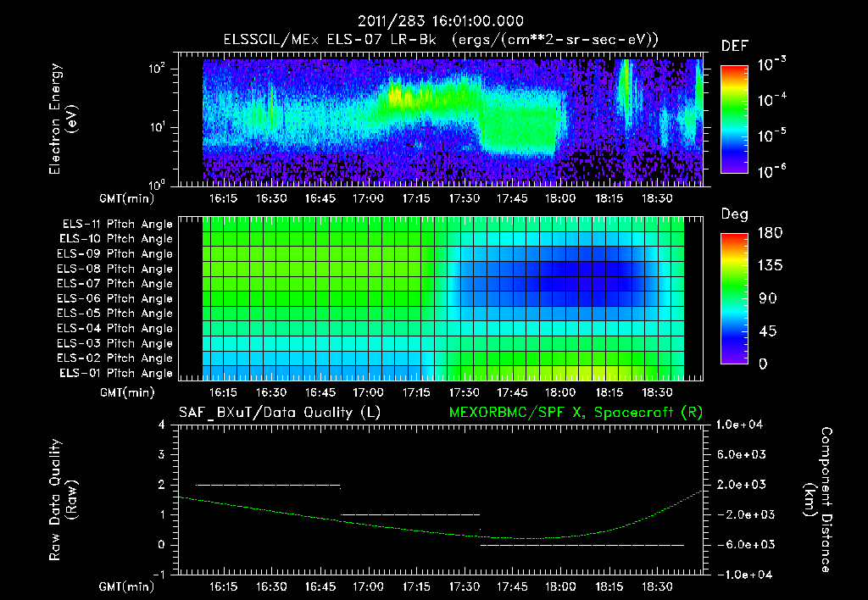Click the 16:30 tick label under data quality plot
Viewport: 868px width, 600px height.
coord(271,586)
